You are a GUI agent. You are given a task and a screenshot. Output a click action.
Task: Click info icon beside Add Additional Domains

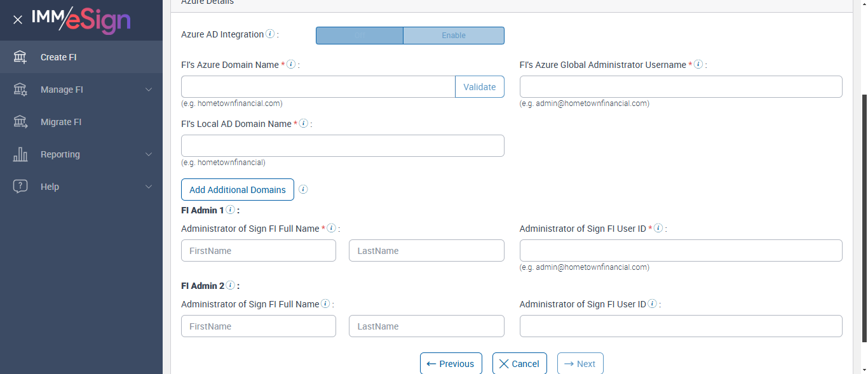[x=303, y=189]
